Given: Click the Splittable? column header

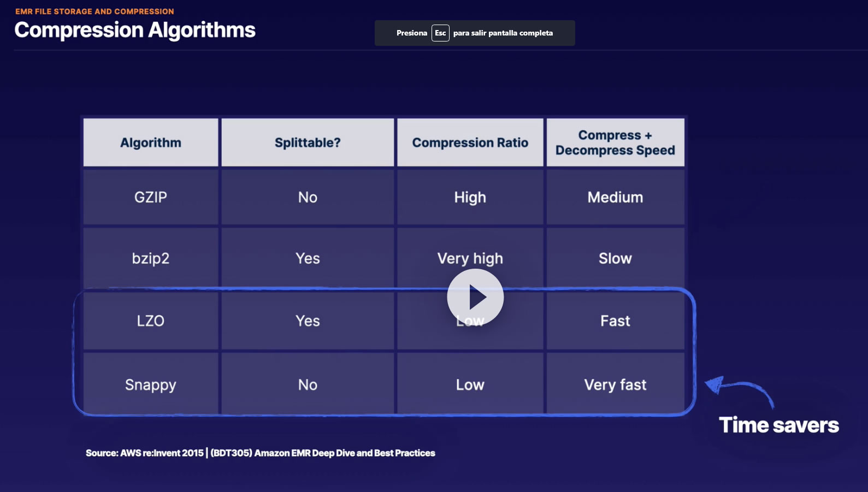Looking at the screenshot, I should 308,143.
